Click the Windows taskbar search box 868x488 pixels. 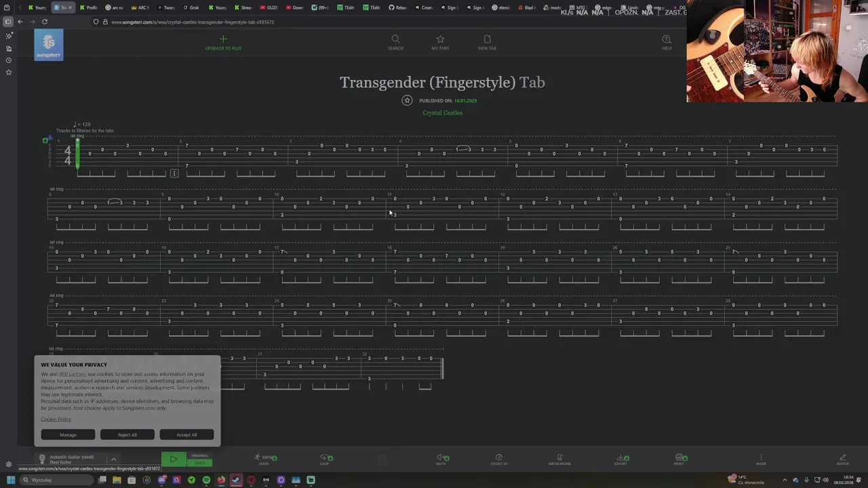pyautogui.click(x=57, y=480)
